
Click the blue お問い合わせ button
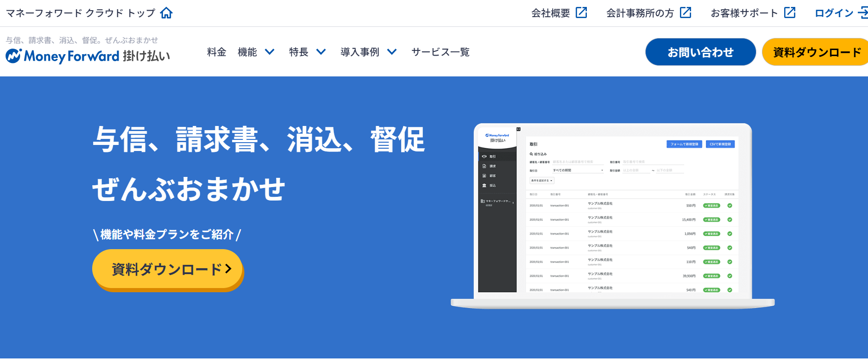[700, 52]
